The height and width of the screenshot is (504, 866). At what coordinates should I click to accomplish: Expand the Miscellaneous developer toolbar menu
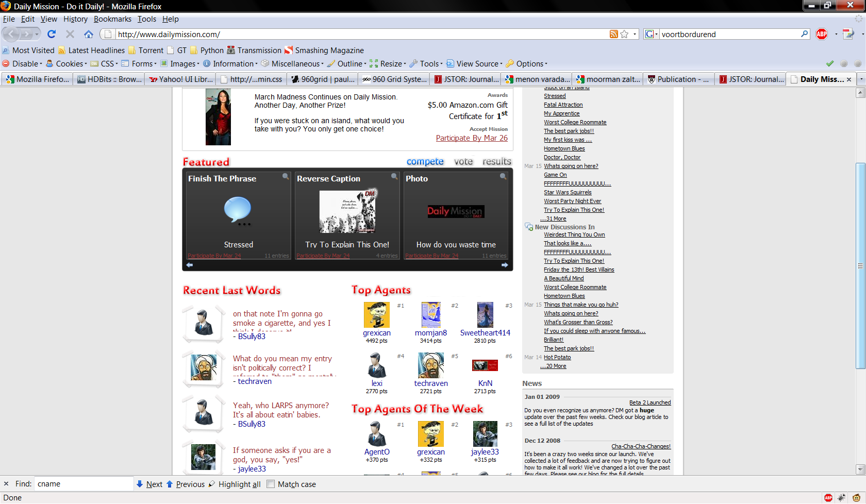292,64
